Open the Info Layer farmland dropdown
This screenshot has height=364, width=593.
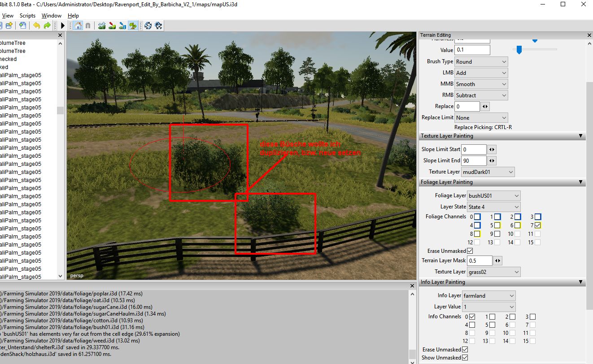pyautogui.click(x=488, y=295)
